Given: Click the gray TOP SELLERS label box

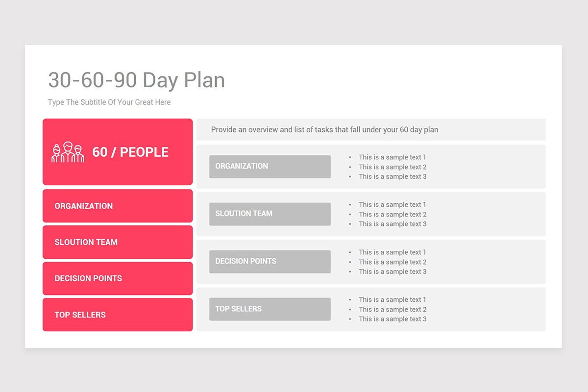Looking at the screenshot, I should click(270, 309).
